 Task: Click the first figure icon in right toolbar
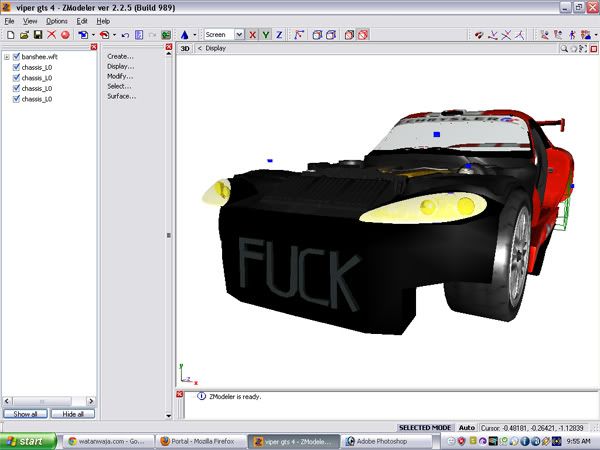545,35
